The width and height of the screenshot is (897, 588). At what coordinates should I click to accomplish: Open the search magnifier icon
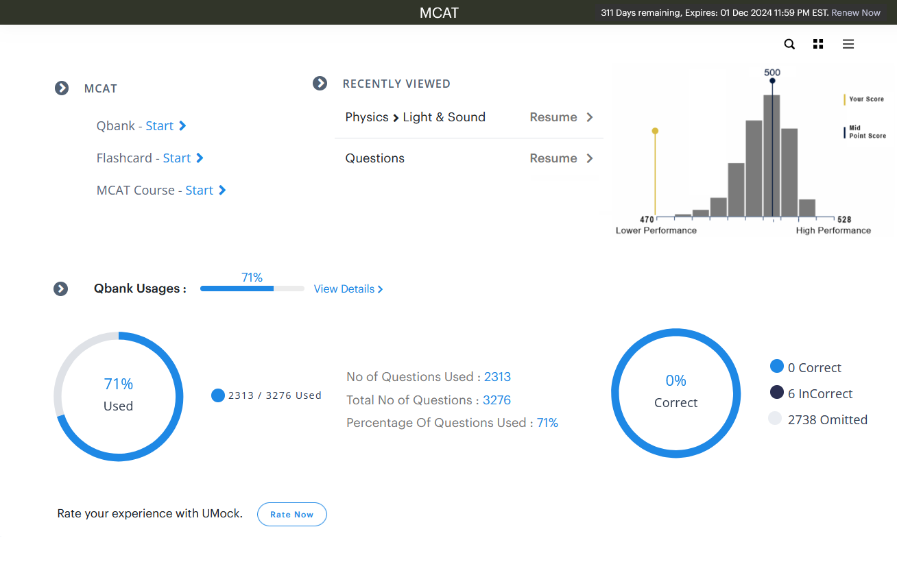coord(789,44)
